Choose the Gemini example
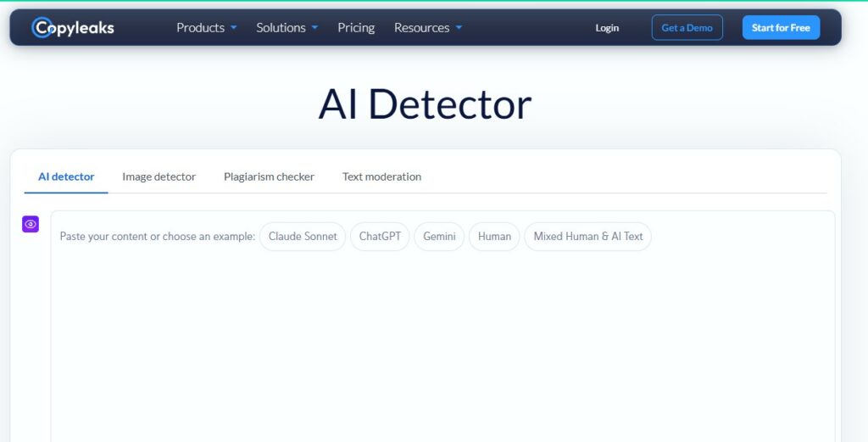This screenshot has width=868, height=442. coord(440,237)
